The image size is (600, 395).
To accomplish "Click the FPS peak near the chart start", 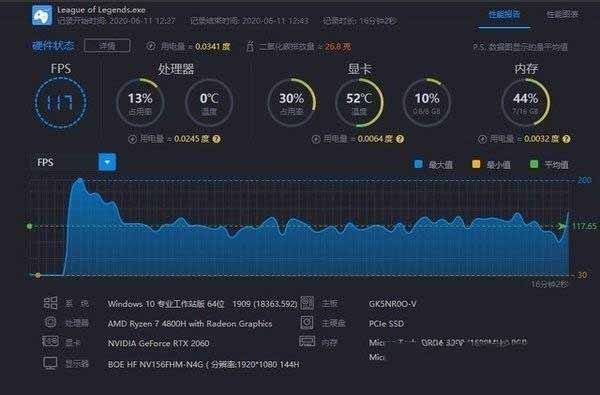I will coord(80,180).
